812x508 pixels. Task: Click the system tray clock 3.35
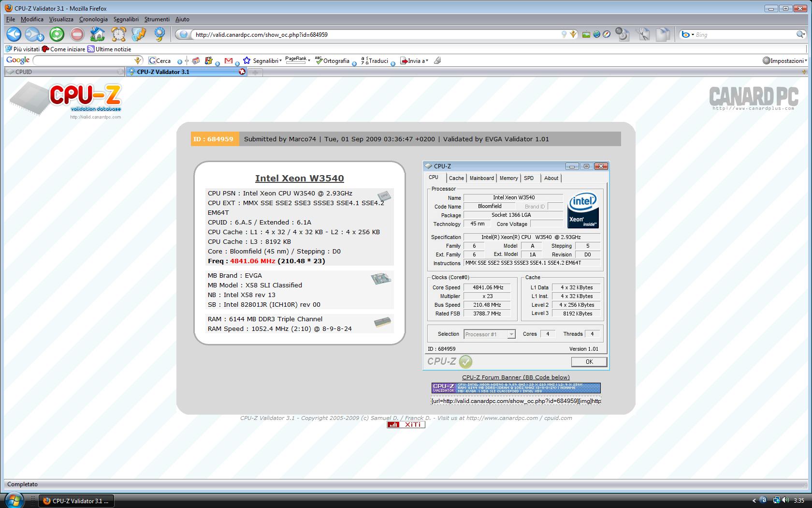click(798, 501)
